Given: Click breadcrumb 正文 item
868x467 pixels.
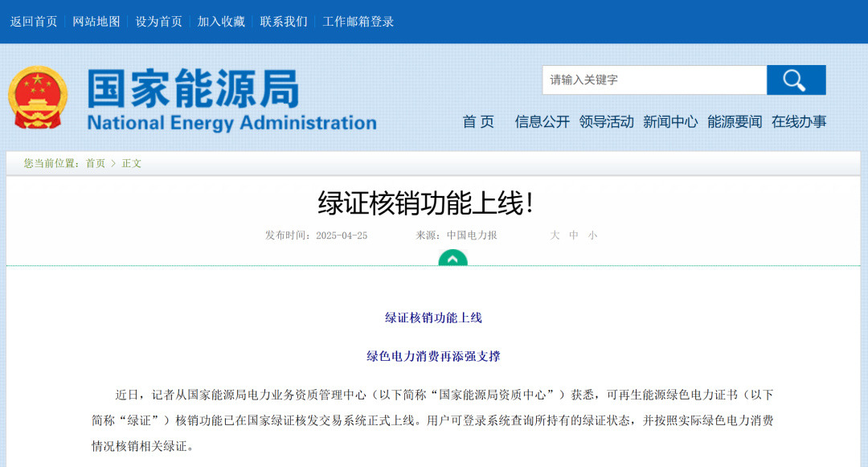Looking at the screenshot, I should pyautogui.click(x=132, y=163).
